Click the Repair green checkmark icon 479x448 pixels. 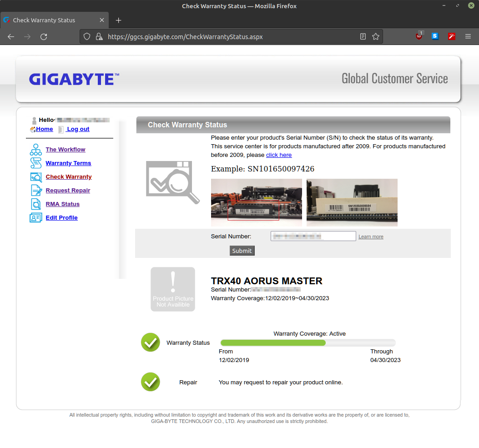tap(150, 382)
